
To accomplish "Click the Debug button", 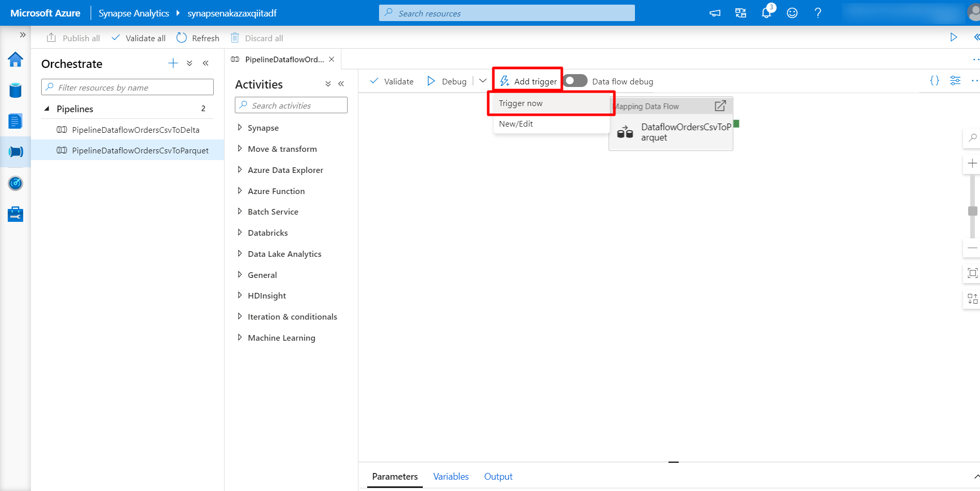I will tap(446, 81).
